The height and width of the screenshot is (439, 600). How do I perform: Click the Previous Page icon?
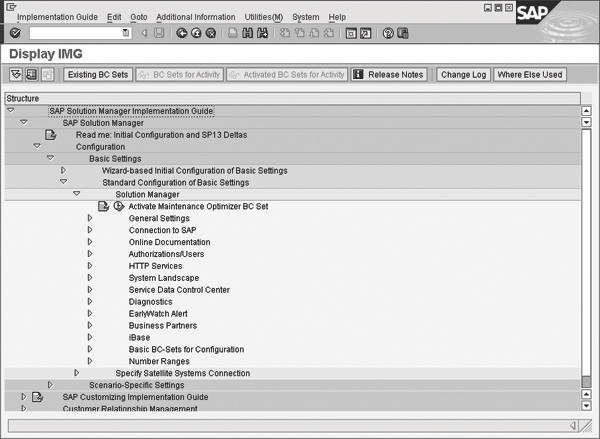tap(299, 33)
